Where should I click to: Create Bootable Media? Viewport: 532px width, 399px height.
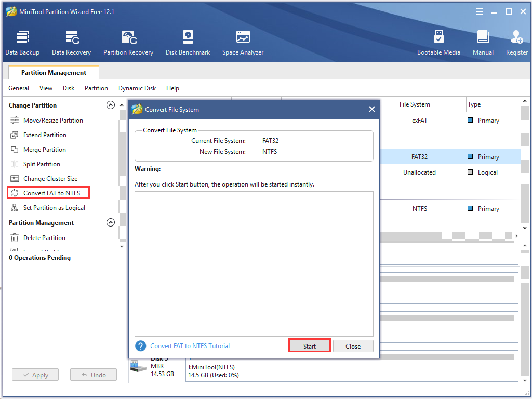pyautogui.click(x=438, y=43)
